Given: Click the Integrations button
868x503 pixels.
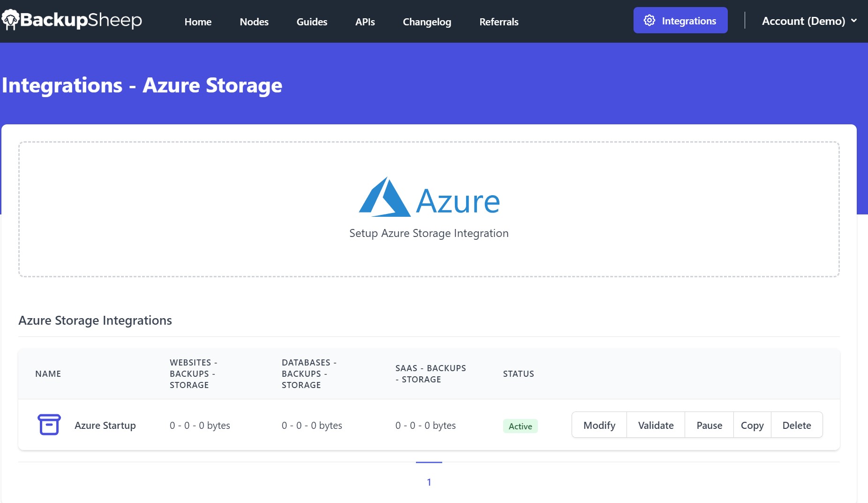Looking at the screenshot, I should pos(680,20).
